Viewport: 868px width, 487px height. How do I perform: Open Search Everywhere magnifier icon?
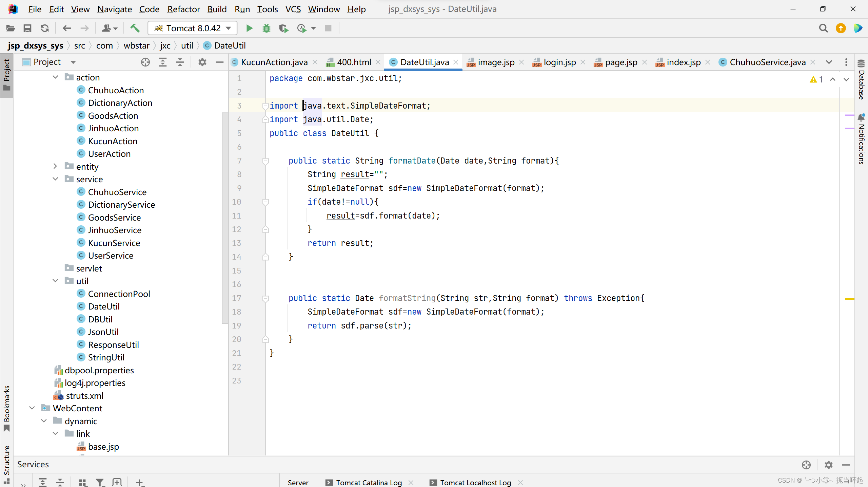pyautogui.click(x=823, y=28)
